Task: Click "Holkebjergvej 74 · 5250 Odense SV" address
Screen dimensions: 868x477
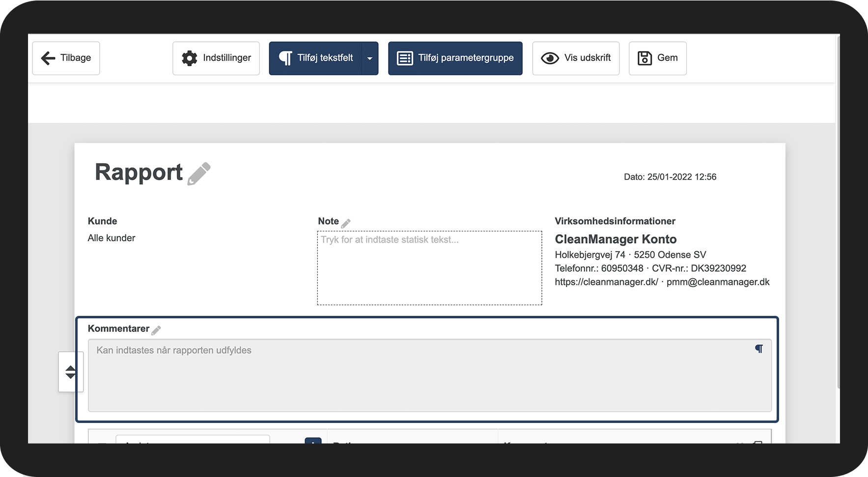Action: tap(630, 255)
